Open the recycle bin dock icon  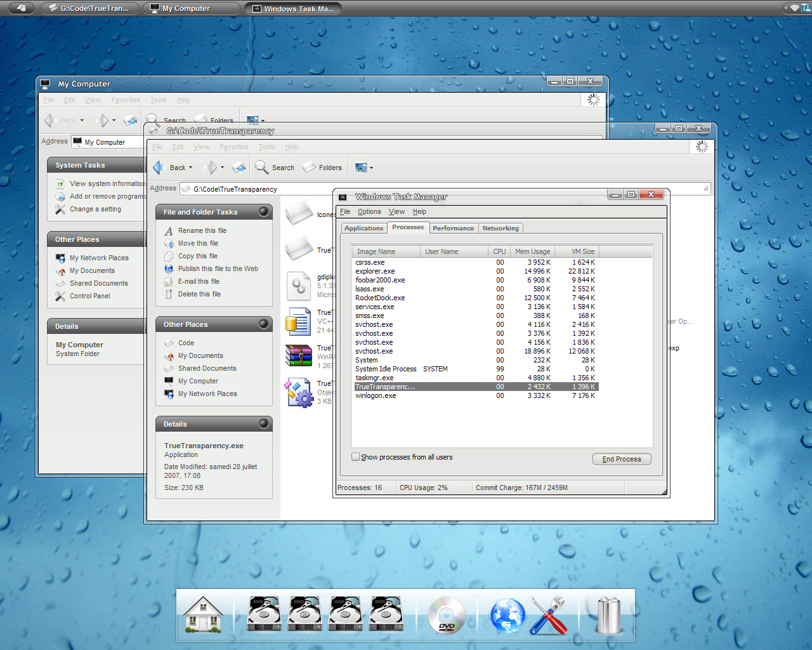coord(608,615)
